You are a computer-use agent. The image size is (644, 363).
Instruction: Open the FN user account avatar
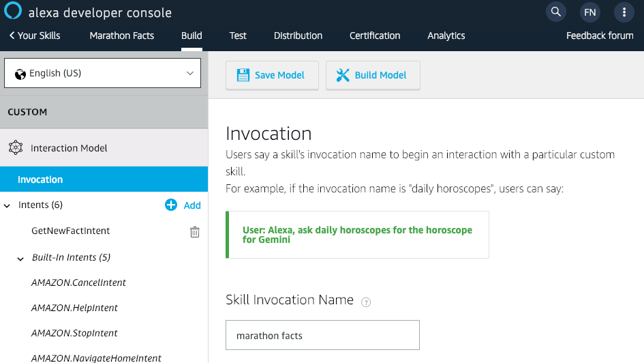coord(589,12)
